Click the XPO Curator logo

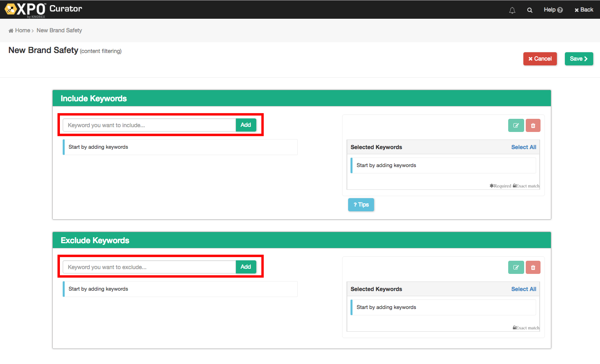[x=43, y=10]
